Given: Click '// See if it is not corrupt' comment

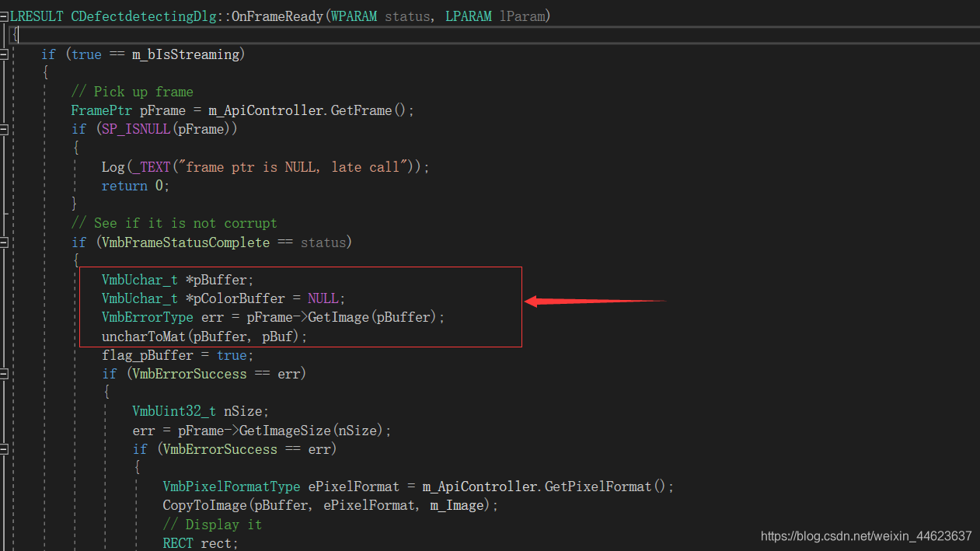Looking at the screenshot, I should tap(174, 223).
